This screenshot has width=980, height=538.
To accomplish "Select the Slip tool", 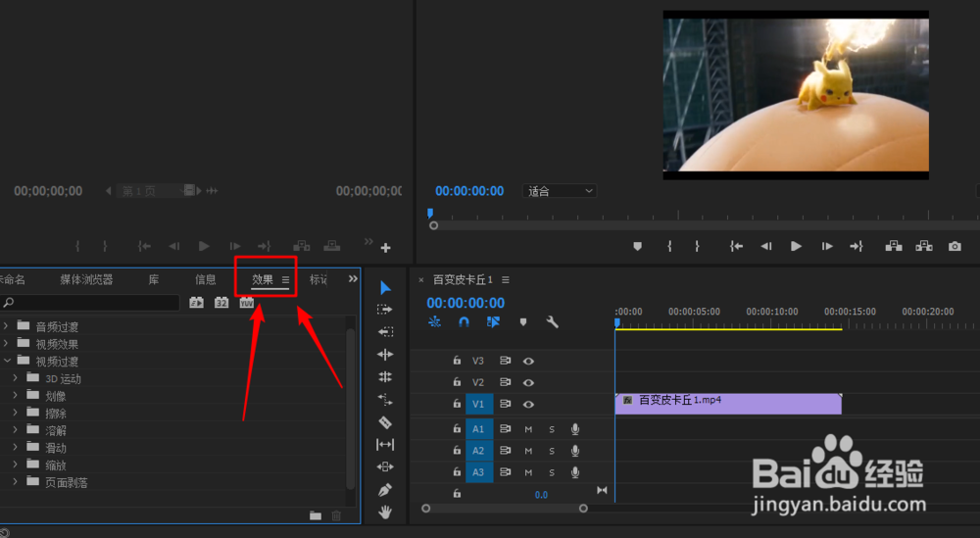I will point(385,444).
